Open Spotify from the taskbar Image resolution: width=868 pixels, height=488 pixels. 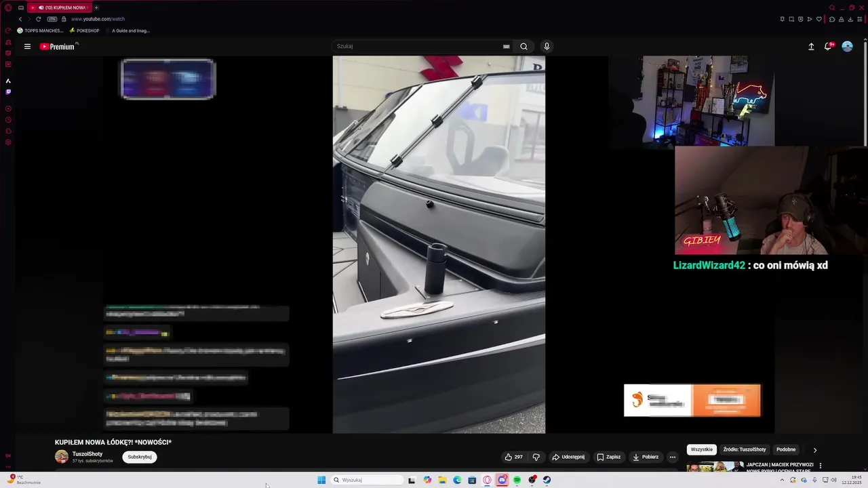(x=517, y=480)
